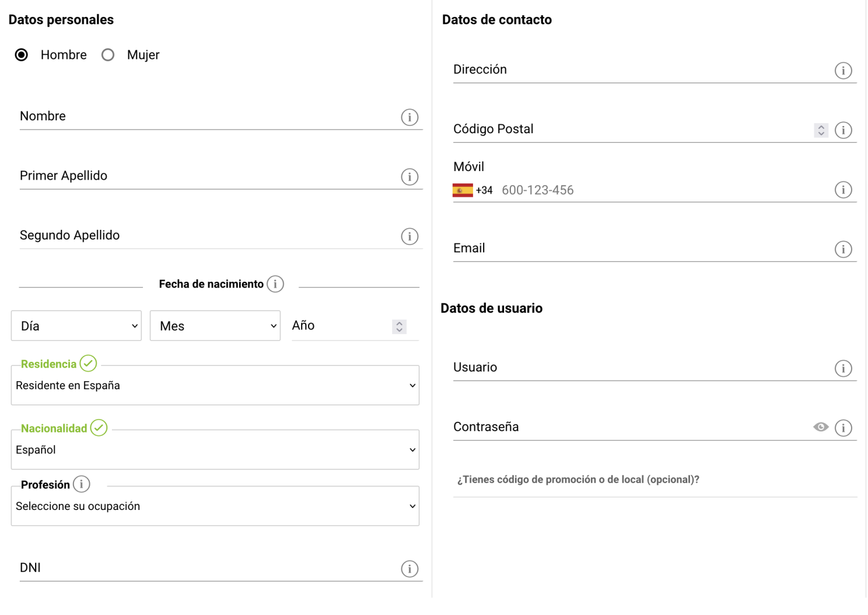868x615 pixels.
Task: Open the Seleccione su ocupación dropdown
Action: click(x=215, y=506)
